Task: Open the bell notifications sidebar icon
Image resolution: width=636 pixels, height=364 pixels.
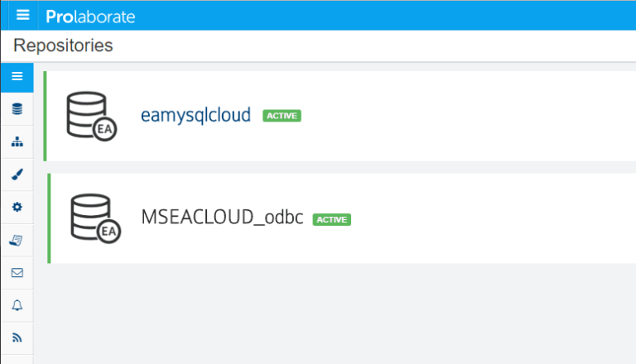Action: [x=17, y=305]
